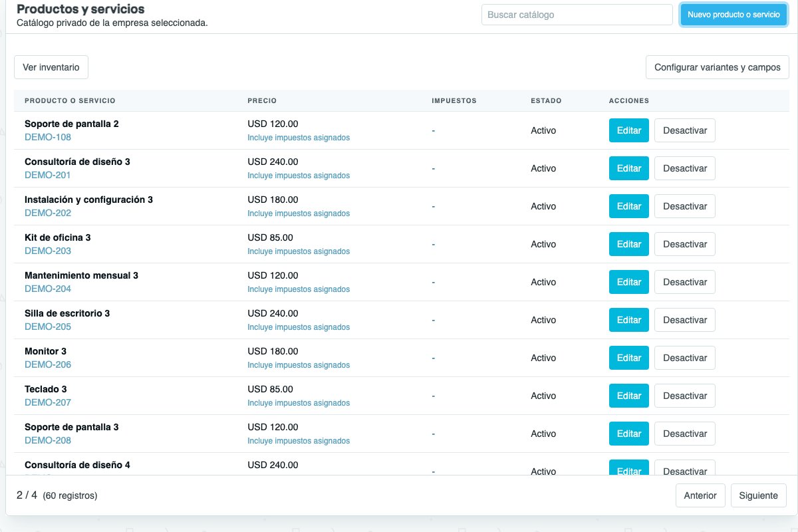The width and height of the screenshot is (798, 532).
Task: Open the Ver inventario view
Action: pyautogui.click(x=51, y=67)
